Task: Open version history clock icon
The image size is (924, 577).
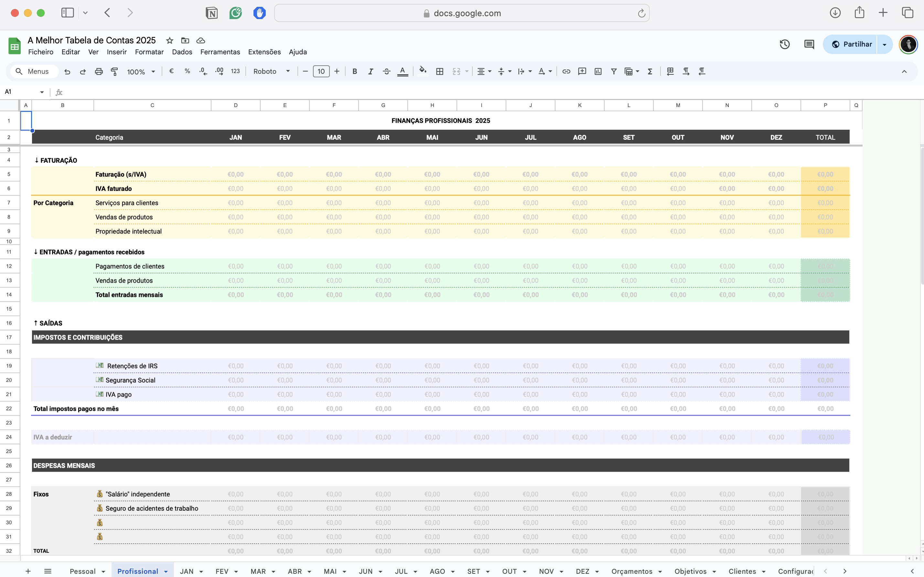Action: pyautogui.click(x=784, y=44)
